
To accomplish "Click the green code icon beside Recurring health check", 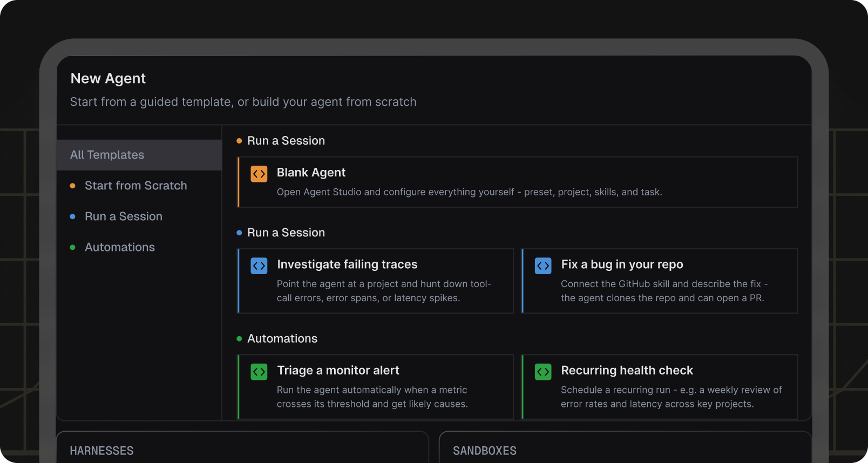I will pyautogui.click(x=543, y=372).
